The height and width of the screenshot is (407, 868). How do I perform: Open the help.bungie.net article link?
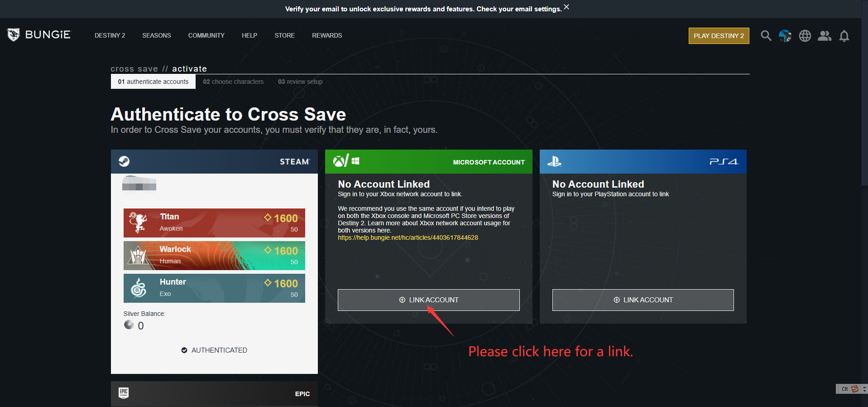[408, 237]
